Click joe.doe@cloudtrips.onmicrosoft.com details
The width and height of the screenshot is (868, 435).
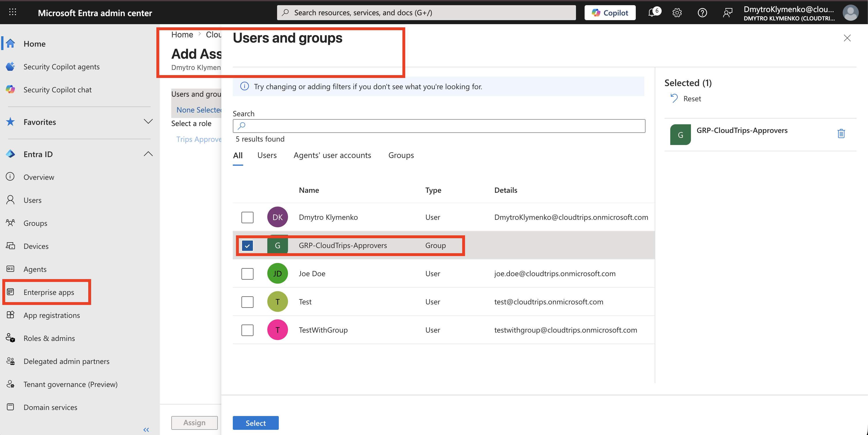pyautogui.click(x=555, y=274)
